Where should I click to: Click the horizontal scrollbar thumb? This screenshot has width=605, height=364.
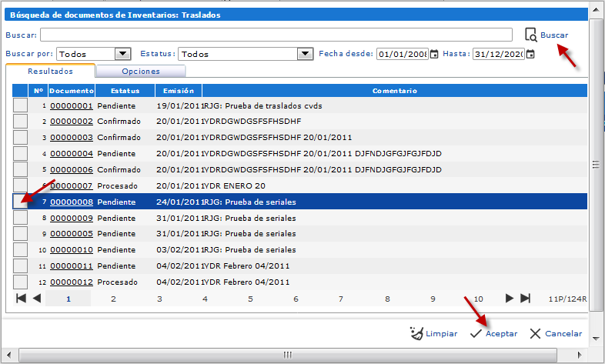[287, 354]
